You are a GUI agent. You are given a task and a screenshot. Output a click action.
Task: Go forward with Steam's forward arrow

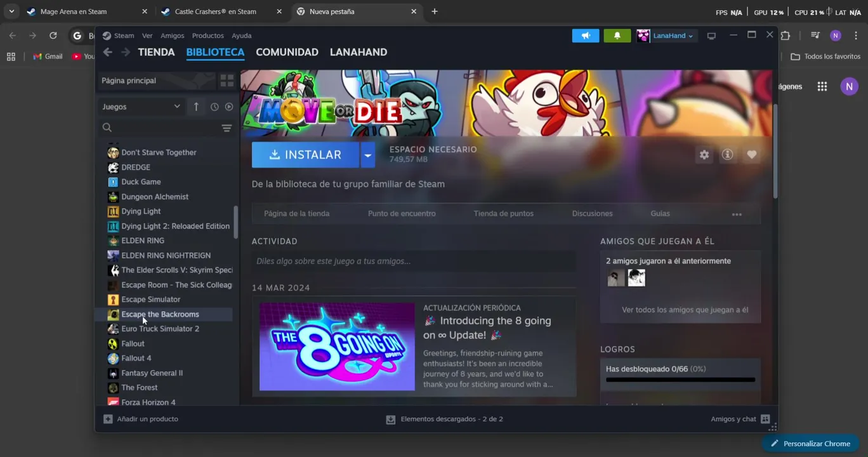tap(125, 52)
